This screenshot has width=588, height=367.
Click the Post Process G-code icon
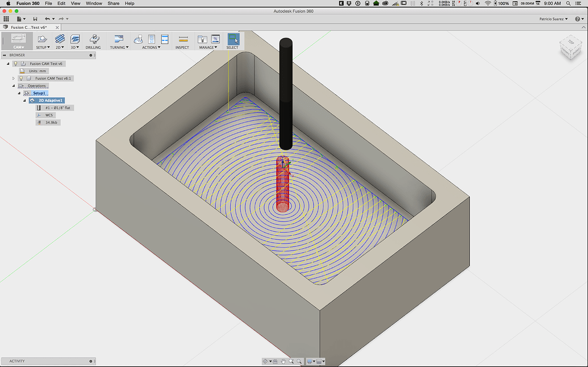point(152,39)
